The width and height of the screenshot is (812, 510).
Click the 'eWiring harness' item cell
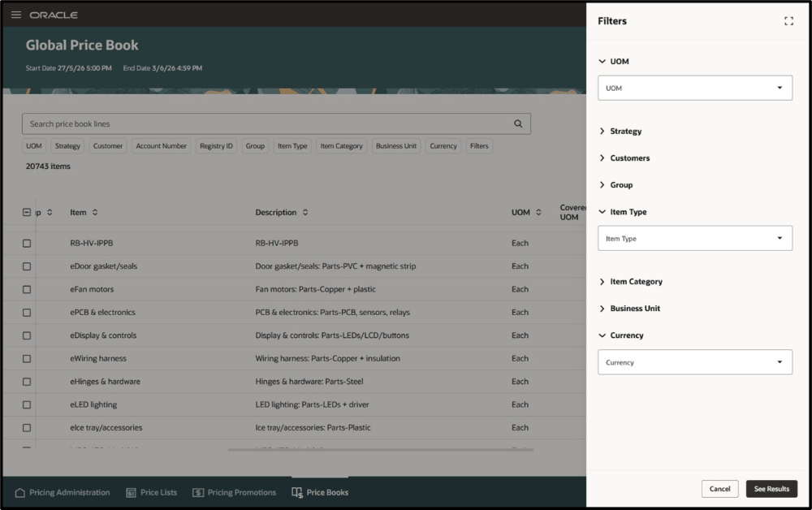pyautogui.click(x=98, y=359)
